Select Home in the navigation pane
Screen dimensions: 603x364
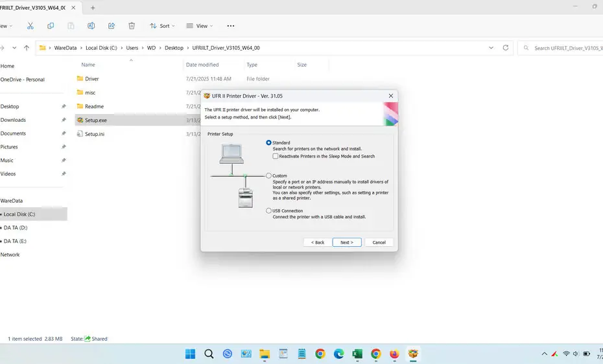[7, 66]
